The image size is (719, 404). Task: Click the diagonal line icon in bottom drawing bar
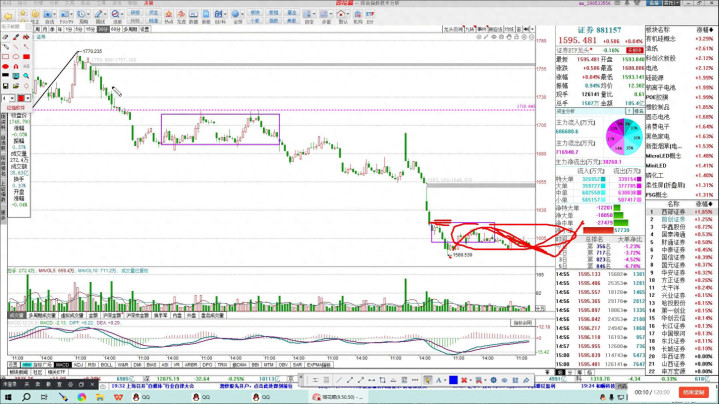[339, 380]
